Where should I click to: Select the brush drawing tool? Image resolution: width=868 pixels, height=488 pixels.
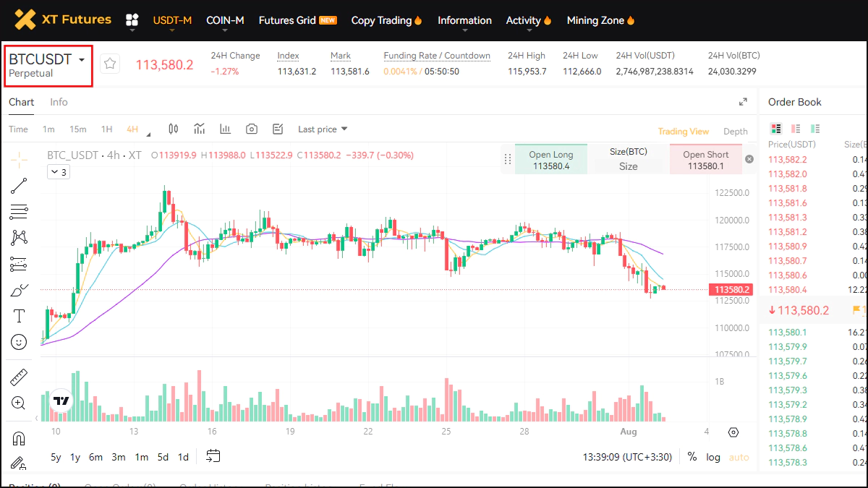[x=19, y=290]
